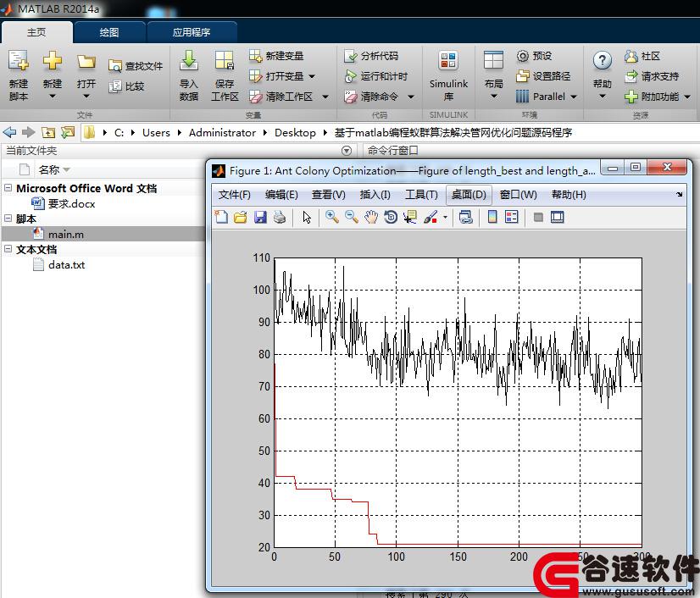Save the figure with the floppy icon

click(260, 218)
